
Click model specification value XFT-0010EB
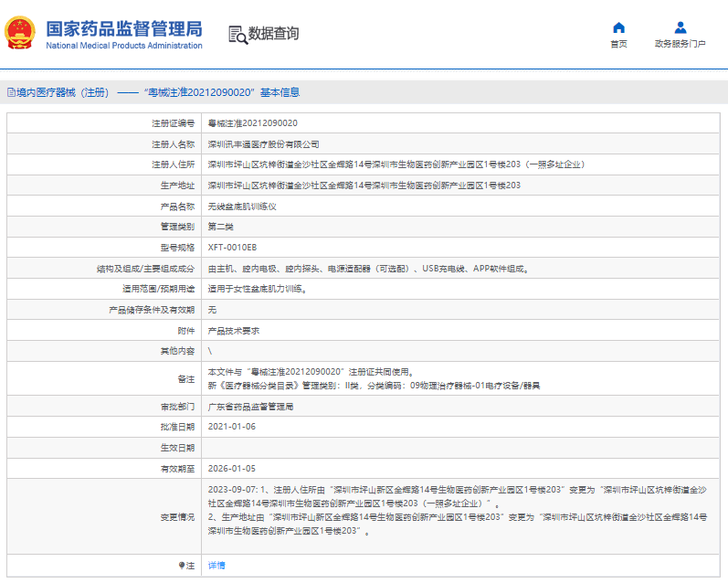click(x=232, y=248)
